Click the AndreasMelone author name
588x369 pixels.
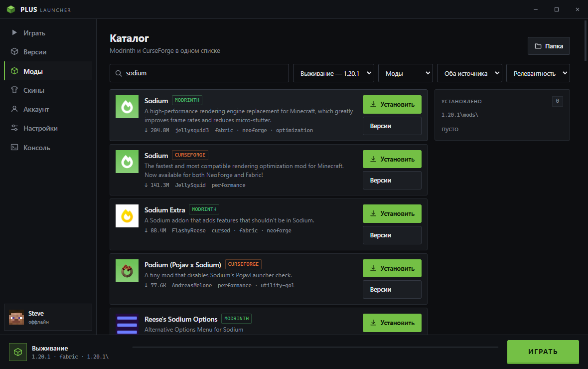(x=192, y=285)
